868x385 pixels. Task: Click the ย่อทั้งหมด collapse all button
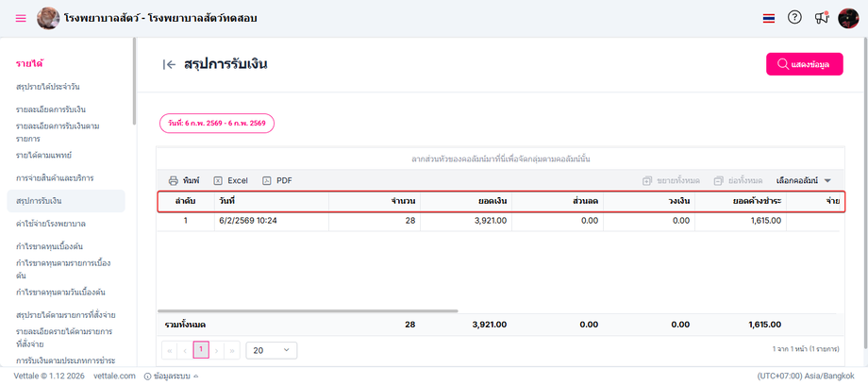(x=738, y=180)
